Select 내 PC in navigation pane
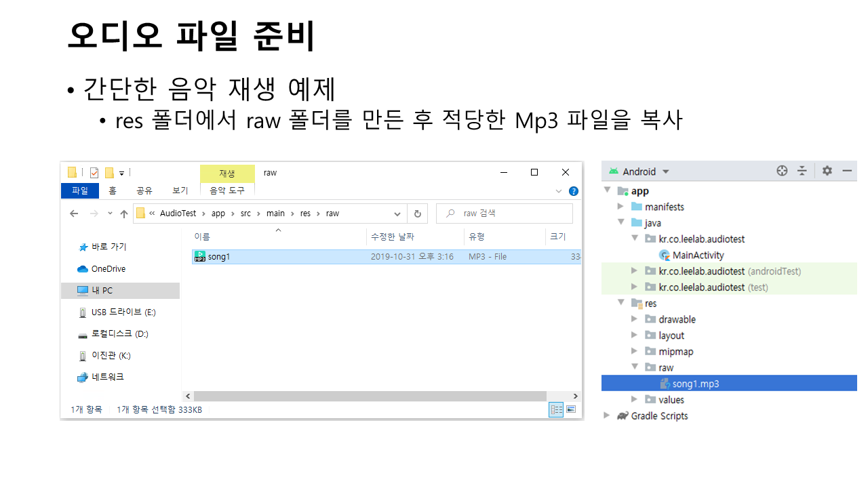 coord(102,290)
